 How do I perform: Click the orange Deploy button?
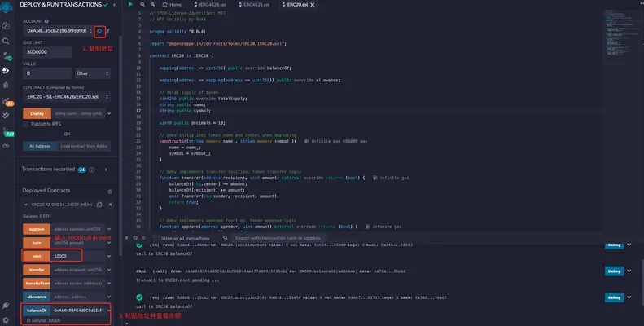37,113
